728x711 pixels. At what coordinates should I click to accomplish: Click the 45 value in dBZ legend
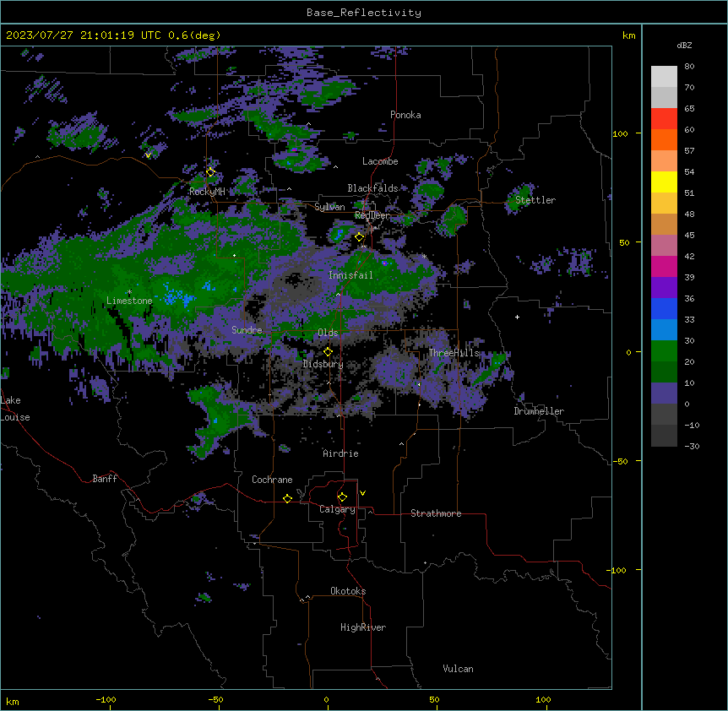pyautogui.click(x=689, y=236)
